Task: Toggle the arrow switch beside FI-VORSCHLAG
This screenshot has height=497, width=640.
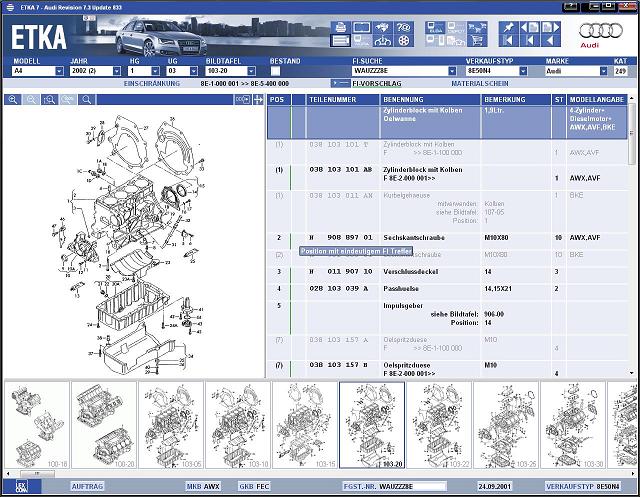Action: pyautogui.click(x=340, y=83)
